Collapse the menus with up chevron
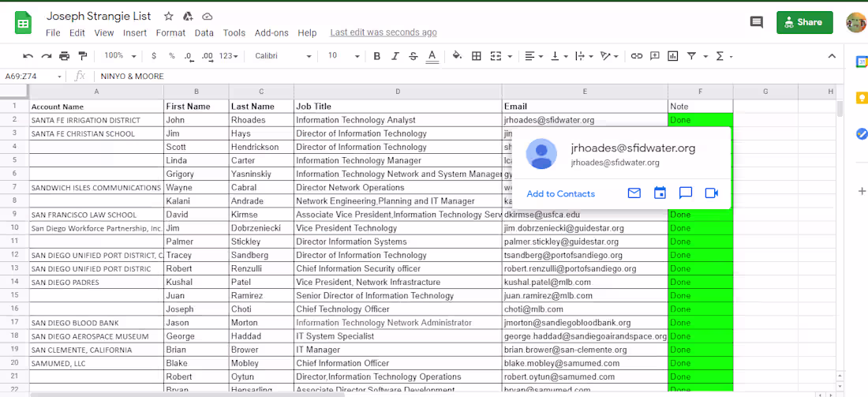The height and width of the screenshot is (397, 868). [x=832, y=56]
